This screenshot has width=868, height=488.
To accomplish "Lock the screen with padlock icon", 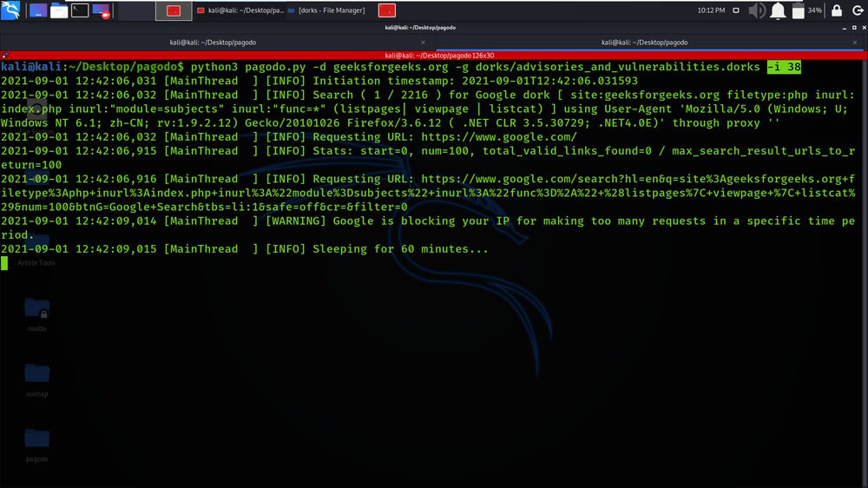I will tap(837, 10).
